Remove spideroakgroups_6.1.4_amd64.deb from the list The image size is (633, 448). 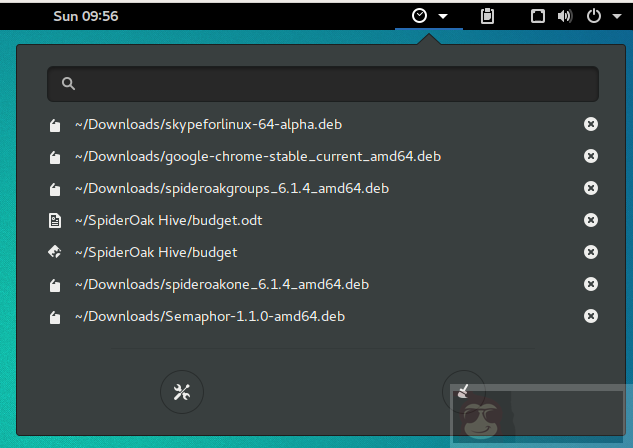[591, 188]
